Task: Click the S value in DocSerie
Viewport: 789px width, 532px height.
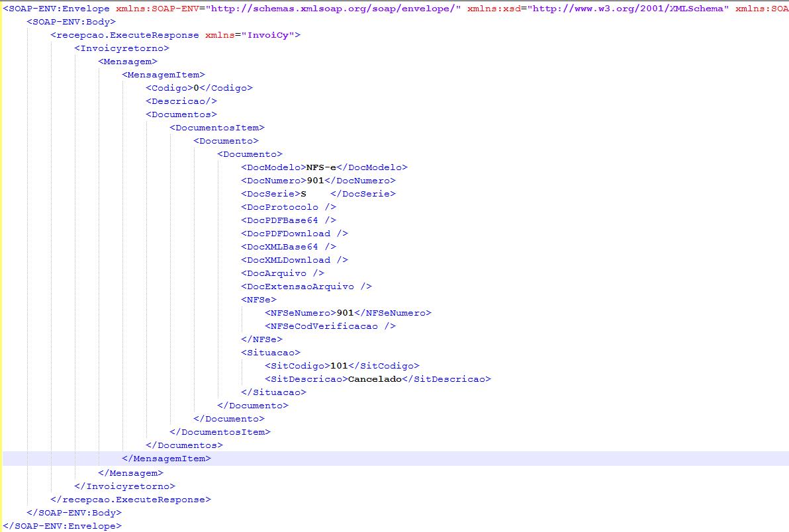Action: point(304,194)
